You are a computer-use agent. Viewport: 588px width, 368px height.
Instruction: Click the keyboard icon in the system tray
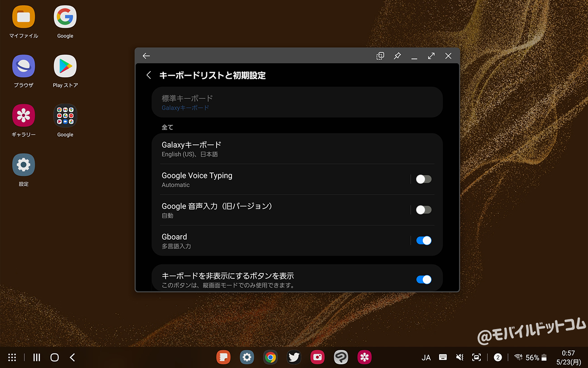click(x=443, y=357)
